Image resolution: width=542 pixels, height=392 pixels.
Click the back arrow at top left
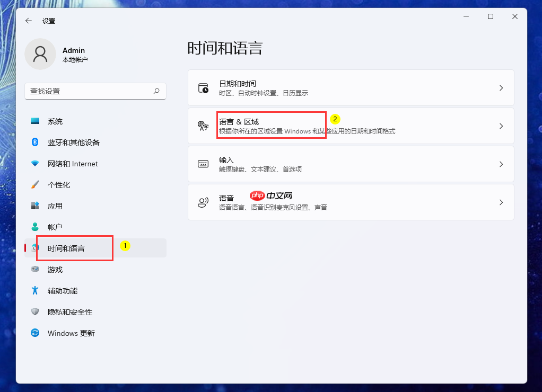pos(28,21)
